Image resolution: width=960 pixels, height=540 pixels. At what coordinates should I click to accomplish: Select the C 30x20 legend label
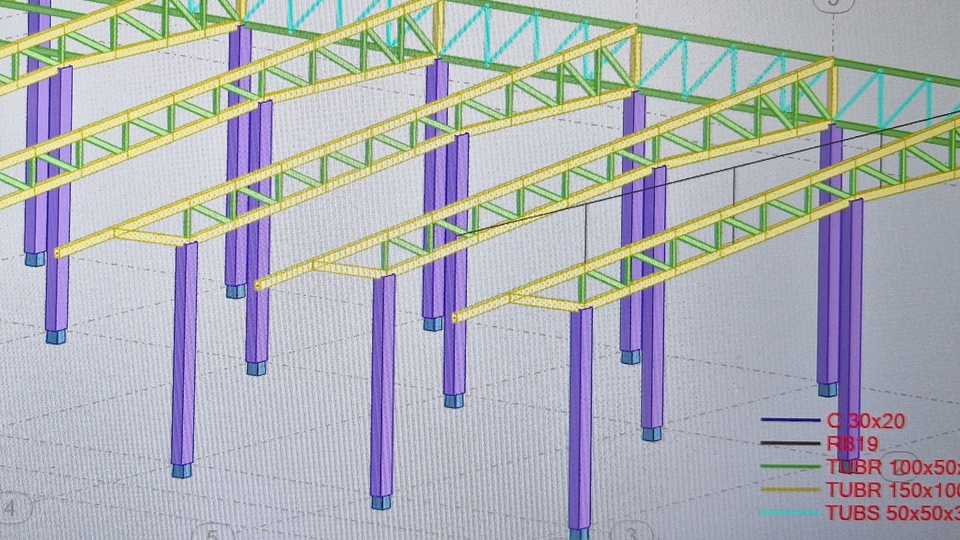(866, 421)
